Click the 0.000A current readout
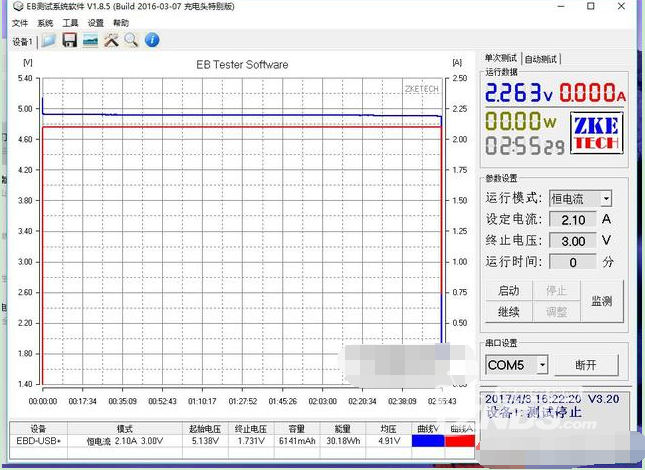This screenshot has width=645, height=470. coord(592,92)
